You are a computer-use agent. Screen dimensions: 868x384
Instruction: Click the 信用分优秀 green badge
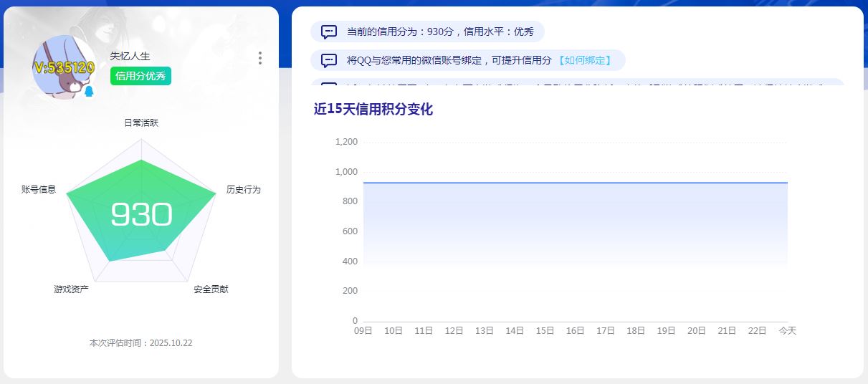click(140, 76)
